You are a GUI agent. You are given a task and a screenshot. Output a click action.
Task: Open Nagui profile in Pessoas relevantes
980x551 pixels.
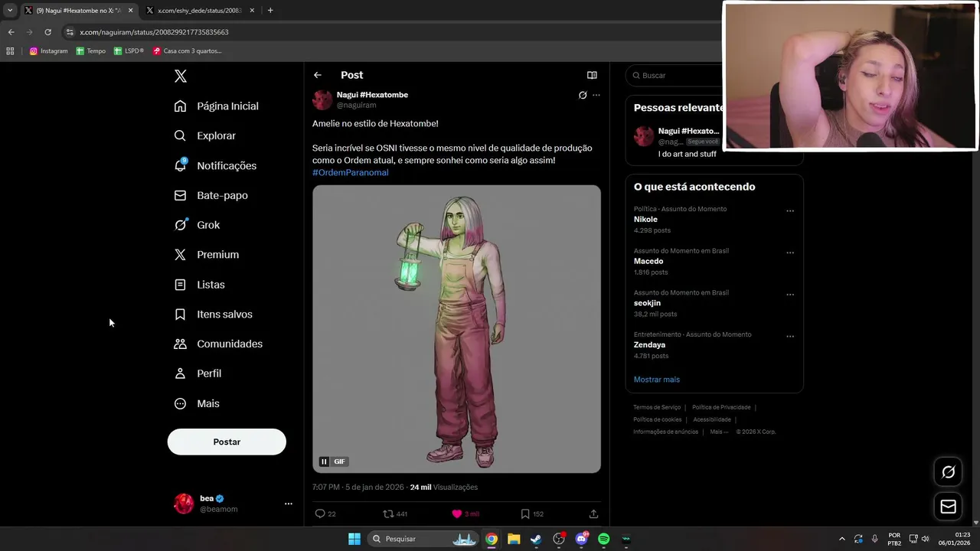click(x=688, y=131)
